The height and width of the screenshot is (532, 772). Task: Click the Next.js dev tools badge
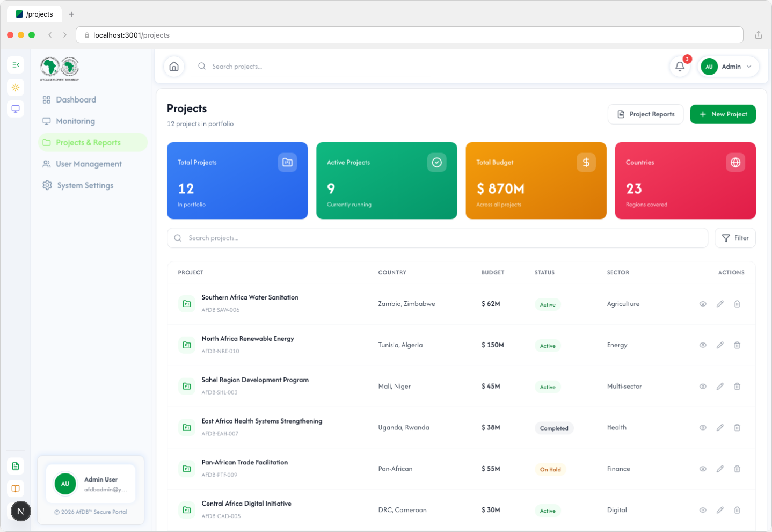point(21,512)
